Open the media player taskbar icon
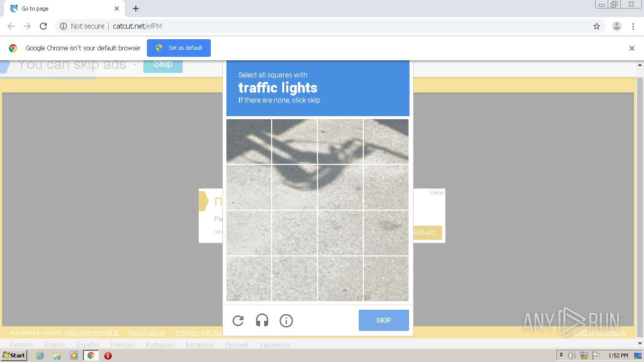The image size is (644, 362). click(x=74, y=355)
